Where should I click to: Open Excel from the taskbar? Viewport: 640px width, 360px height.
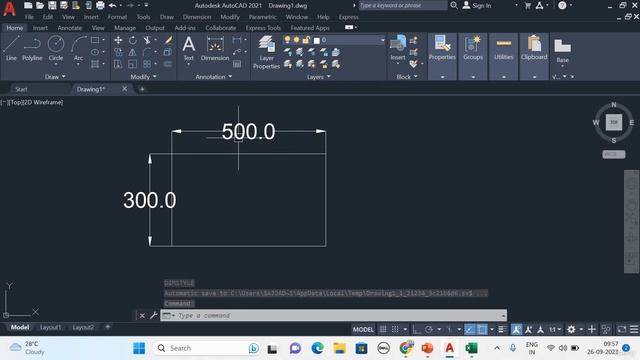[x=471, y=348]
